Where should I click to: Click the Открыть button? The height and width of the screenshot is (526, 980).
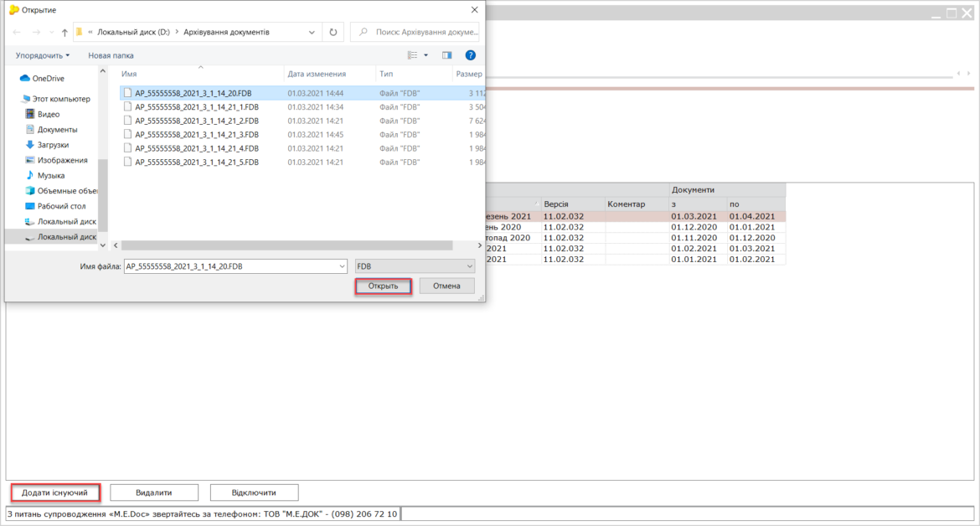383,286
